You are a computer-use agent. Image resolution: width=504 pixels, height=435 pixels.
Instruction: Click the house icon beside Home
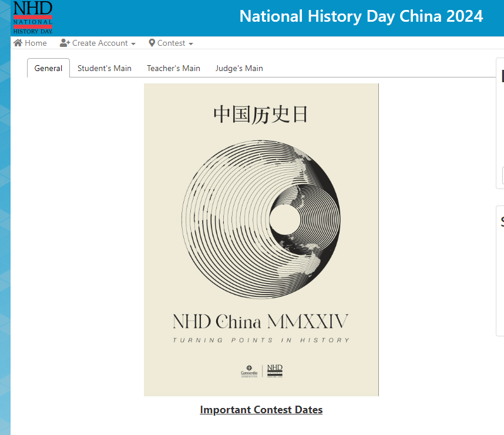18,43
